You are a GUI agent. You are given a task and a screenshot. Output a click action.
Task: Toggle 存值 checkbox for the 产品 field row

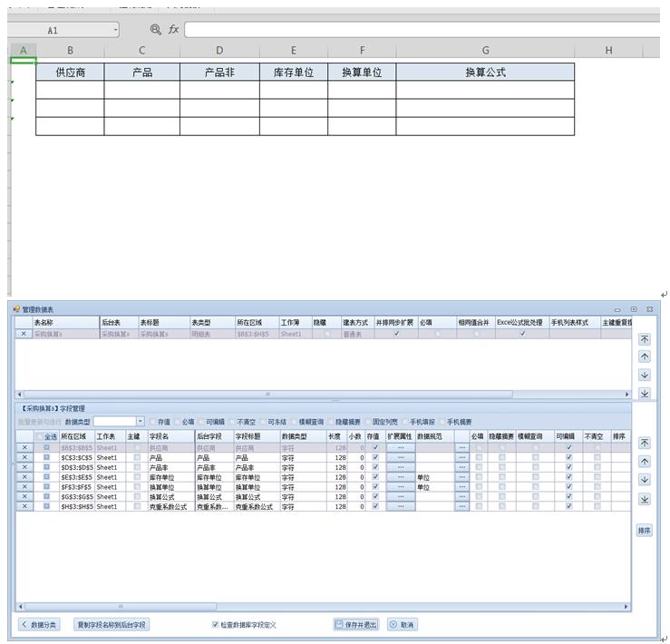(374, 458)
